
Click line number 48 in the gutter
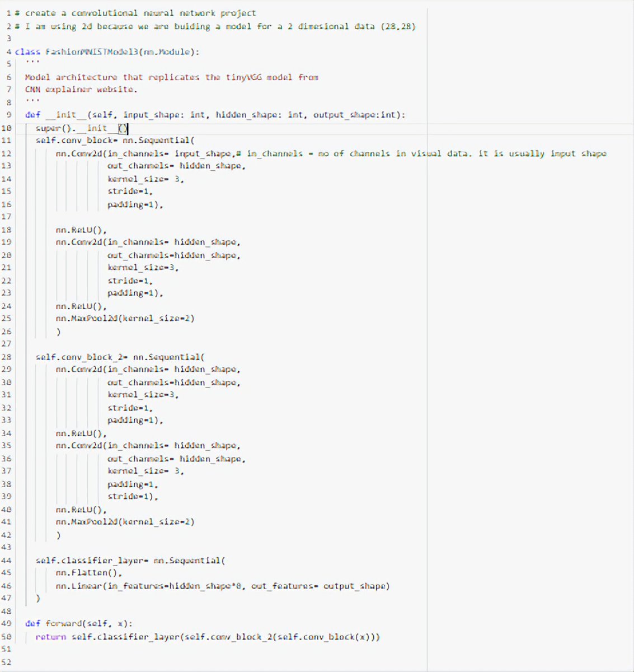[x=7, y=611]
